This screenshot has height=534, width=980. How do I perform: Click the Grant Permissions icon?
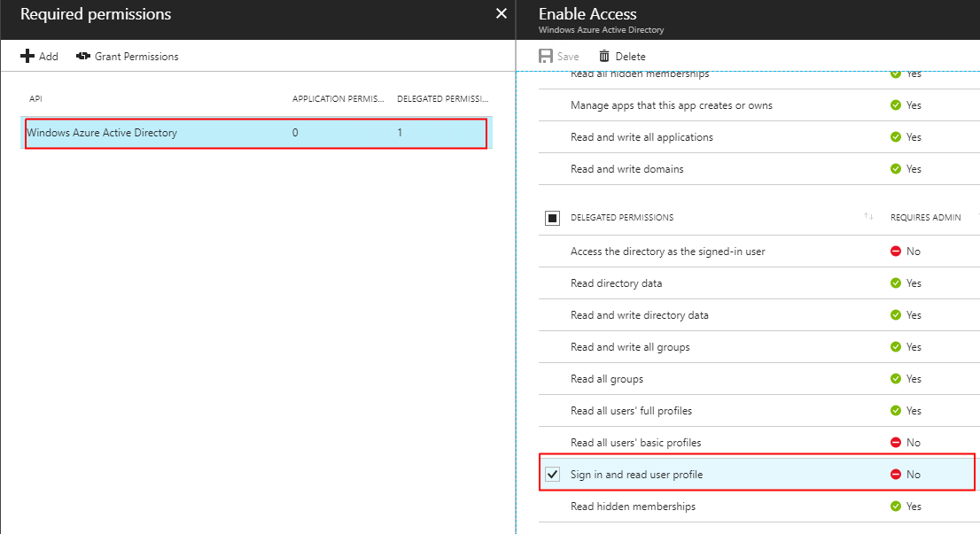pyautogui.click(x=83, y=57)
